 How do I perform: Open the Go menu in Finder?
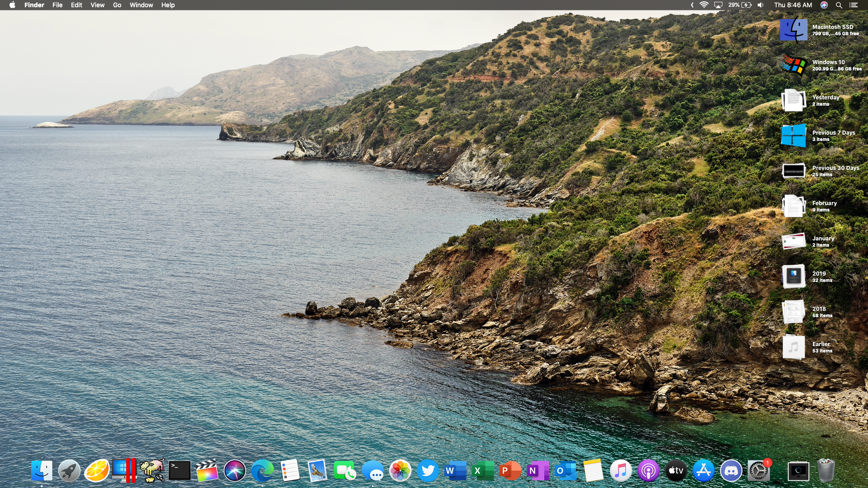[117, 5]
